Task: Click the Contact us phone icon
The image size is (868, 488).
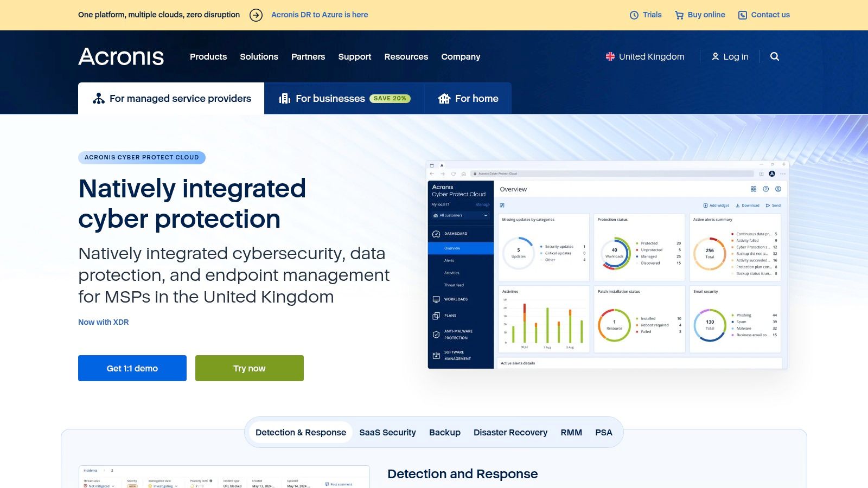Action: (743, 15)
